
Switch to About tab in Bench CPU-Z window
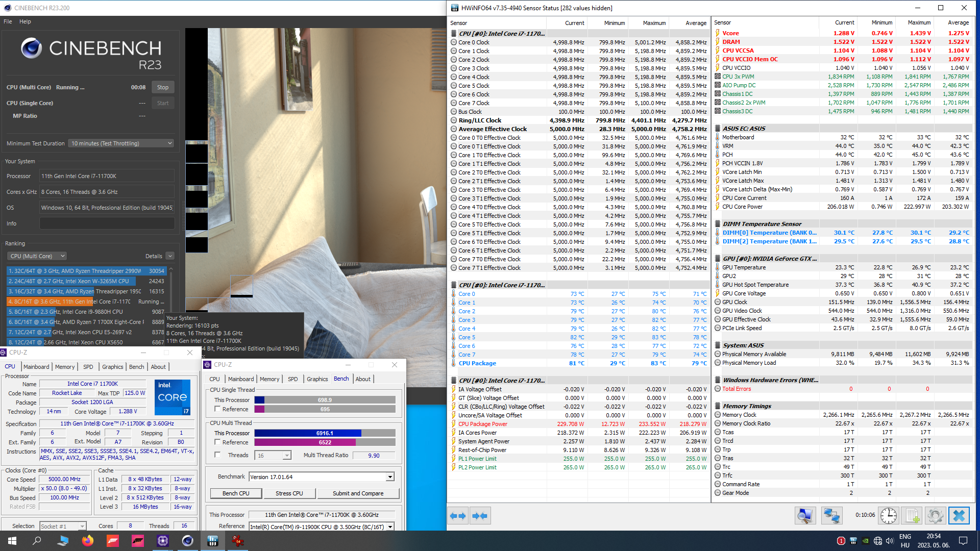pyautogui.click(x=363, y=379)
